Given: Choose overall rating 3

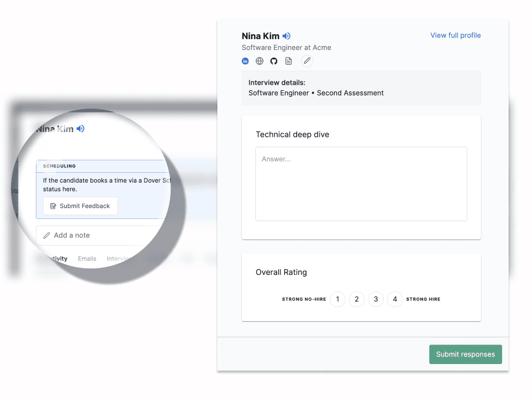Looking at the screenshot, I should [x=375, y=299].
